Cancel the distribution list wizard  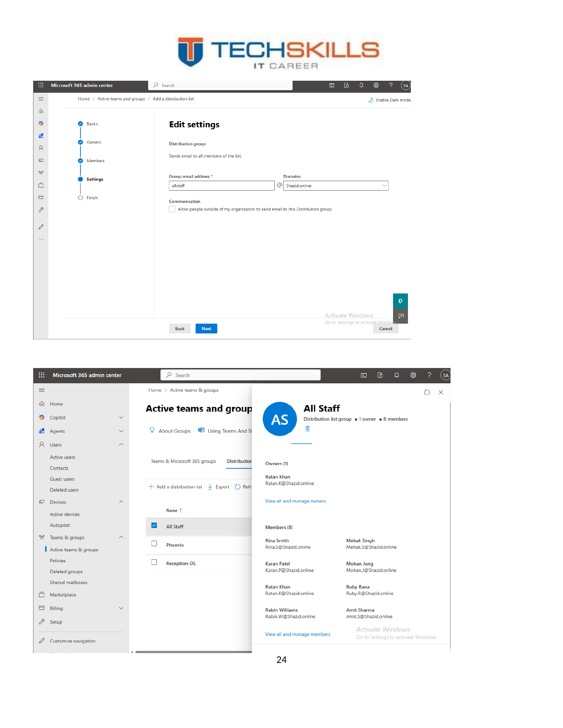386,329
